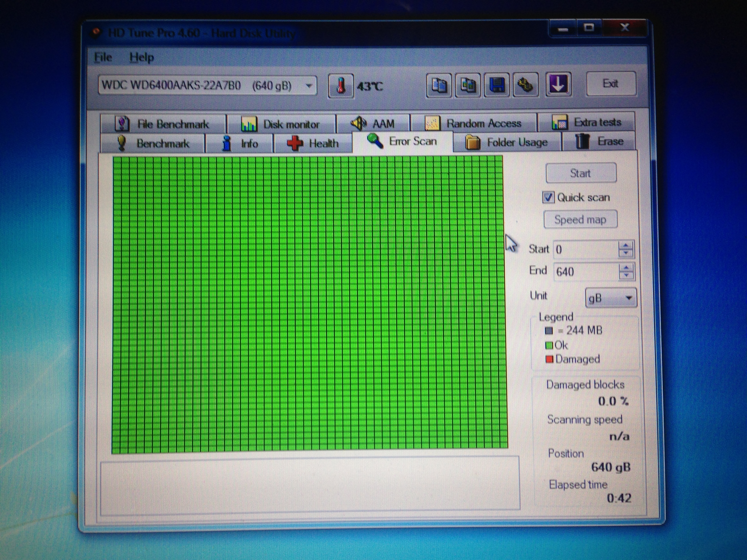Screen dimensions: 747x560
Task: Expand the WDC drive selection dropdown
Action: (x=308, y=86)
